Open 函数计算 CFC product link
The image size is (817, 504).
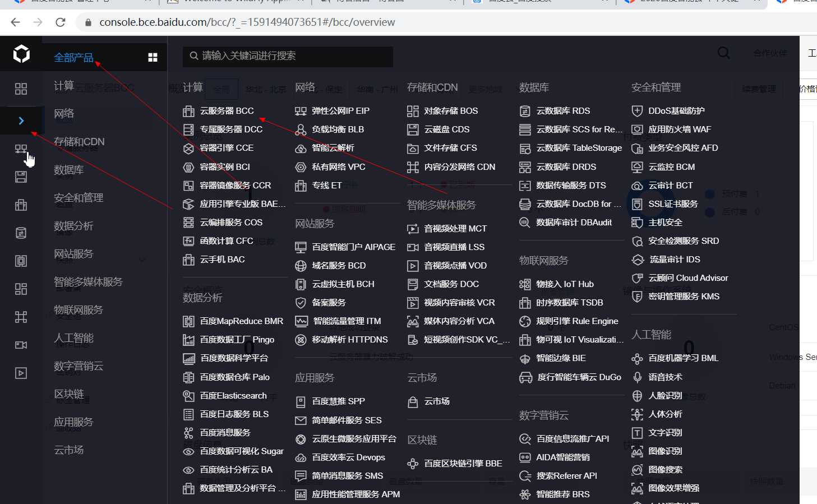point(227,241)
